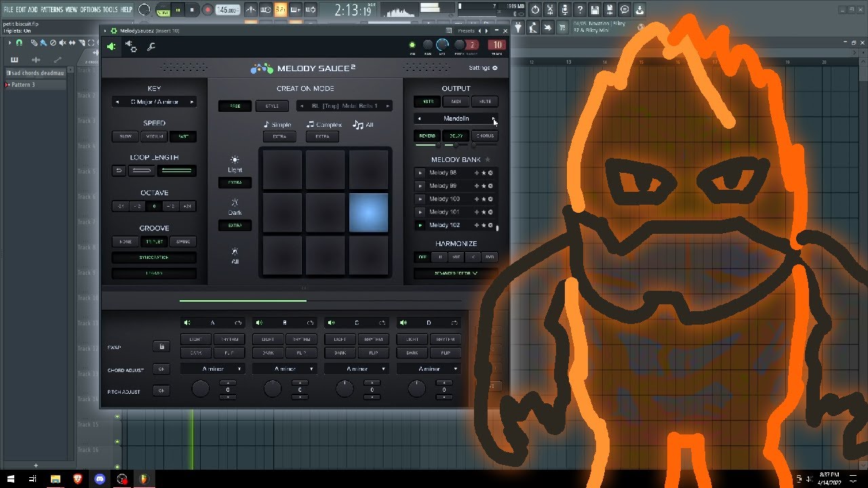Viewport: 868px width, 488px height.
Task: Click the stop button in transport bar
Action: (x=193, y=9)
